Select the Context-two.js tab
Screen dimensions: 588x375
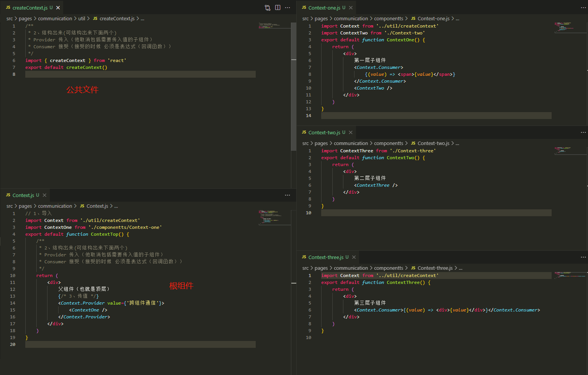point(327,132)
